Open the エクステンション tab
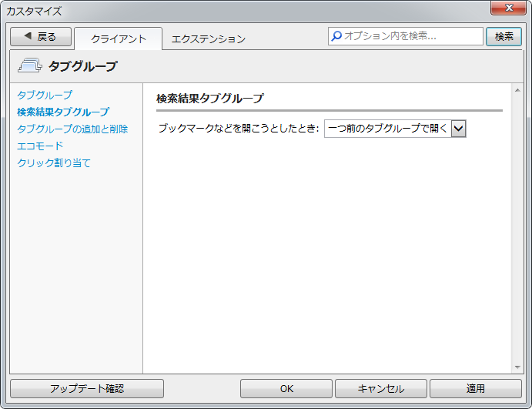532x409 pixels. pos(209,39)
